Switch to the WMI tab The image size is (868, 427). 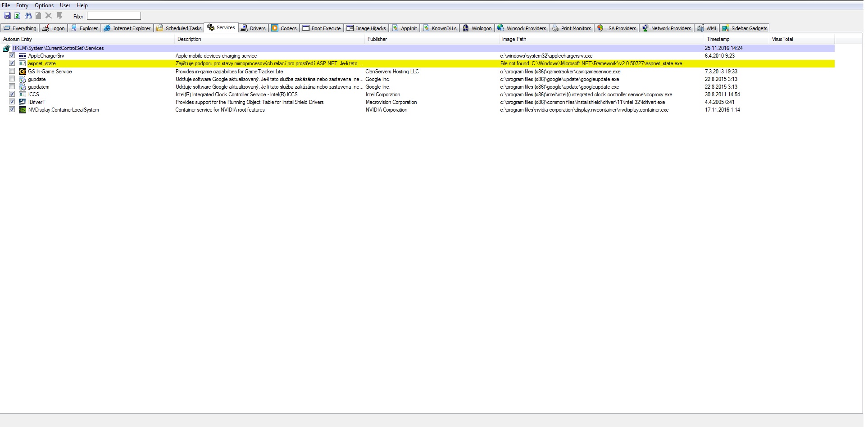click(x=707, y=28)
